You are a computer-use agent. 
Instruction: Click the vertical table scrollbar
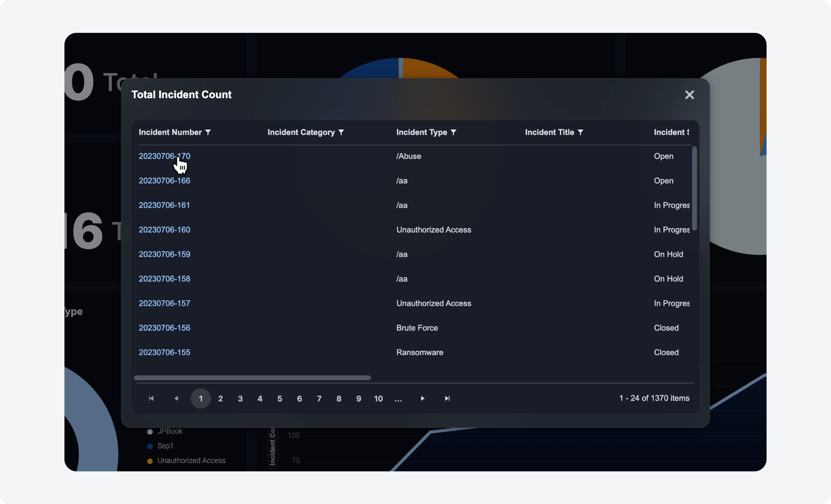[x=694, y=189]
